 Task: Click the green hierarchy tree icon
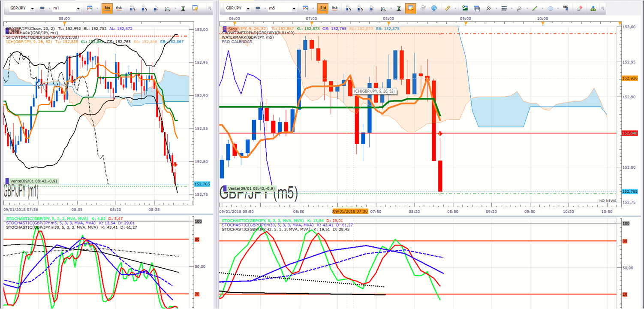click(x=593, y=8)
